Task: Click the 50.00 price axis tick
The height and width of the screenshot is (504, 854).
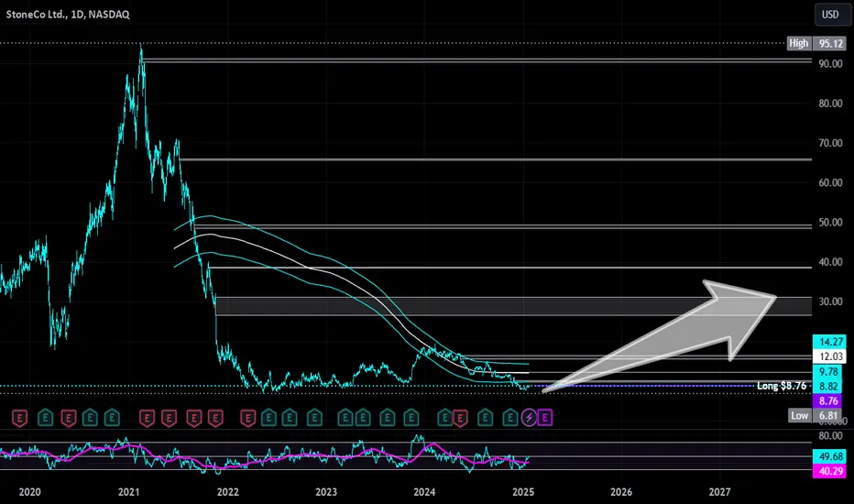Action: (x=830, y=223)
